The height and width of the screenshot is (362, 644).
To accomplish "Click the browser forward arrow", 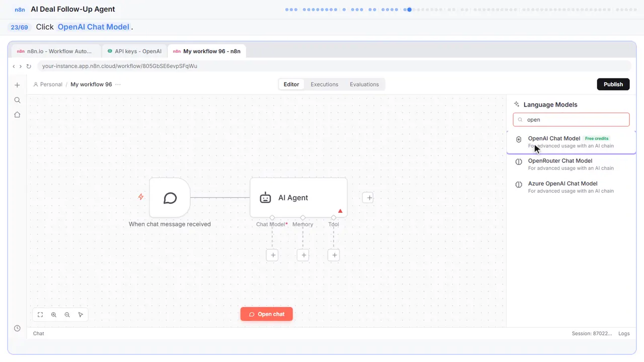I will tap(21, 66).
